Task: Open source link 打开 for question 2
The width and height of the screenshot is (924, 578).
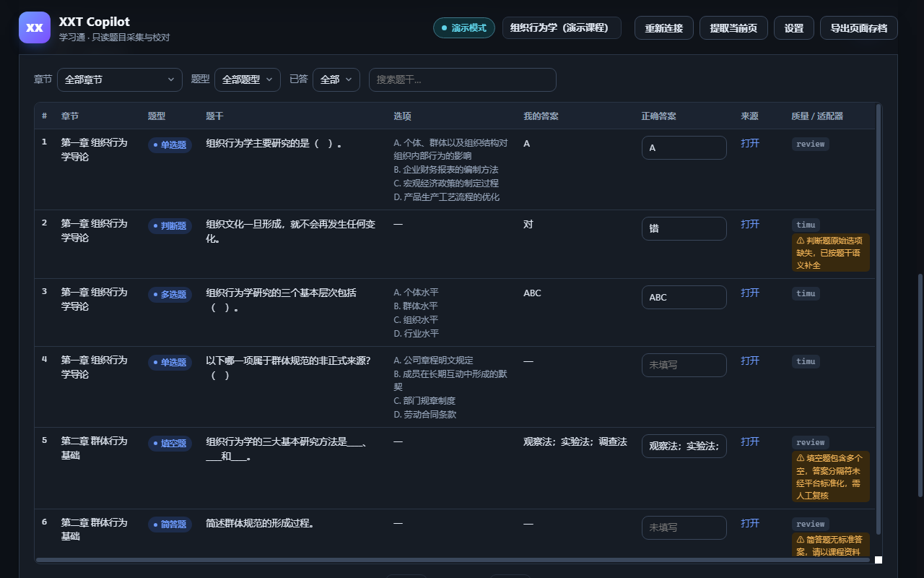Action: coord(750,224)
